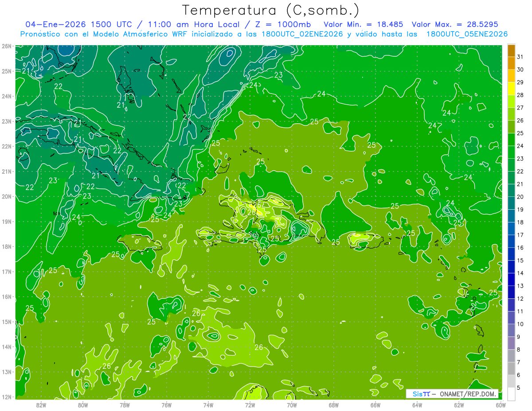532x411 pixels.
Task: Click the "Z = 1000mb" level text
Action: point(282,24)
